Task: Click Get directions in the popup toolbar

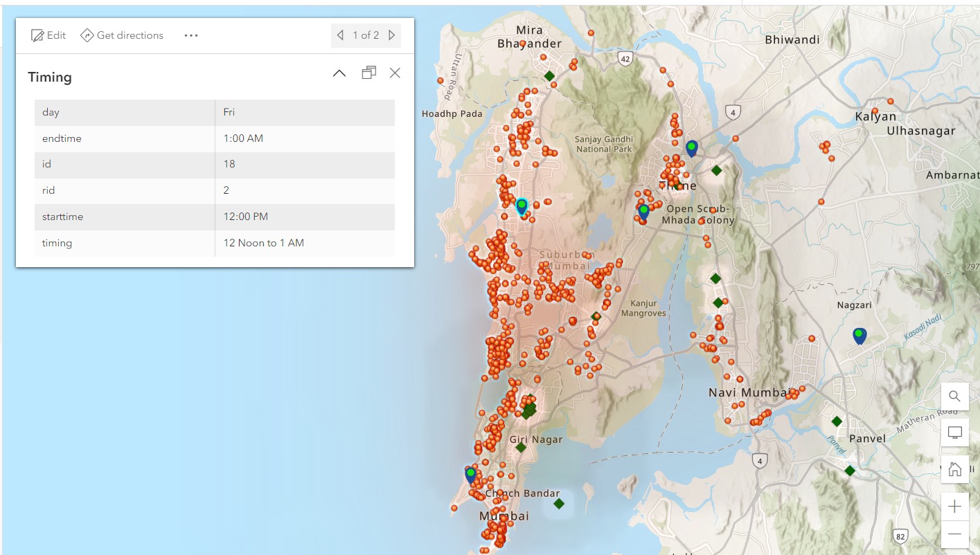Action: point(122,35)
